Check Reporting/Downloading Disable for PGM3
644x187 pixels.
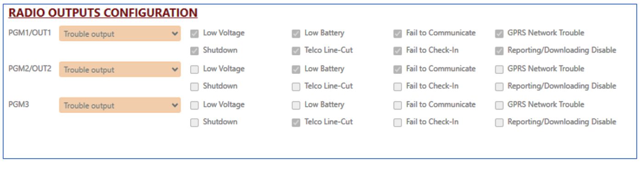tap(499, 122)
